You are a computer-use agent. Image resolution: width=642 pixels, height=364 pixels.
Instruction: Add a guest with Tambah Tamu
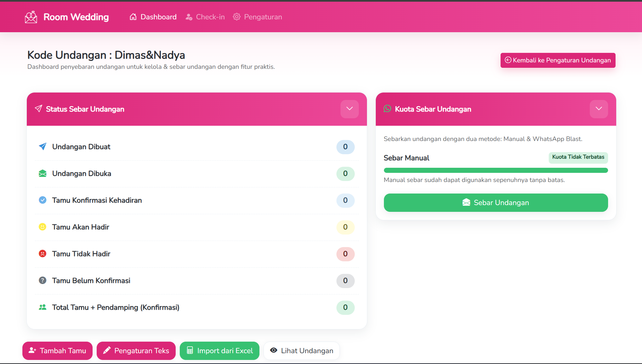[57, 350]
